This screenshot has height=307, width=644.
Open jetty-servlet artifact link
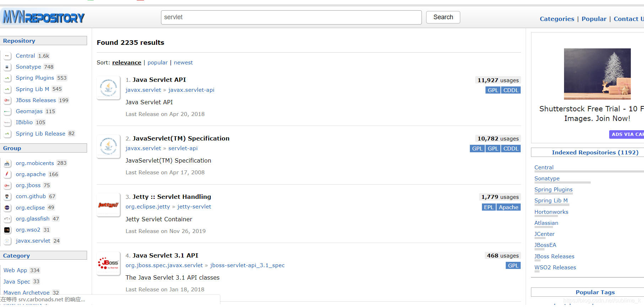[x=194, y=207]
